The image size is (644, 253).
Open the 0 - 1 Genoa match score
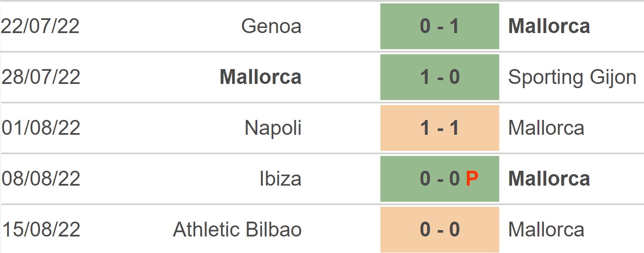click(439, 26)
